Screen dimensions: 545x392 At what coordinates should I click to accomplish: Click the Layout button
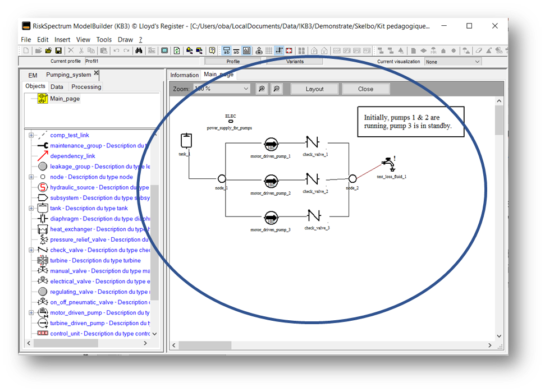(314, 89)
